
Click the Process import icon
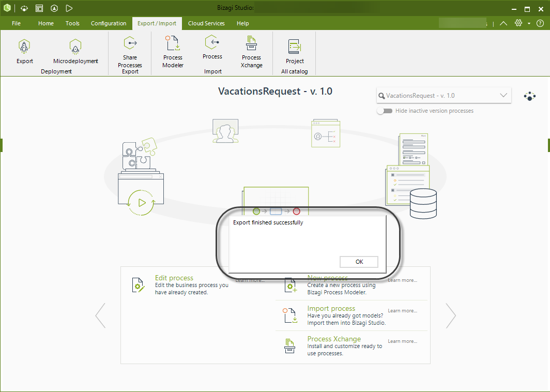tap(212, 42)
